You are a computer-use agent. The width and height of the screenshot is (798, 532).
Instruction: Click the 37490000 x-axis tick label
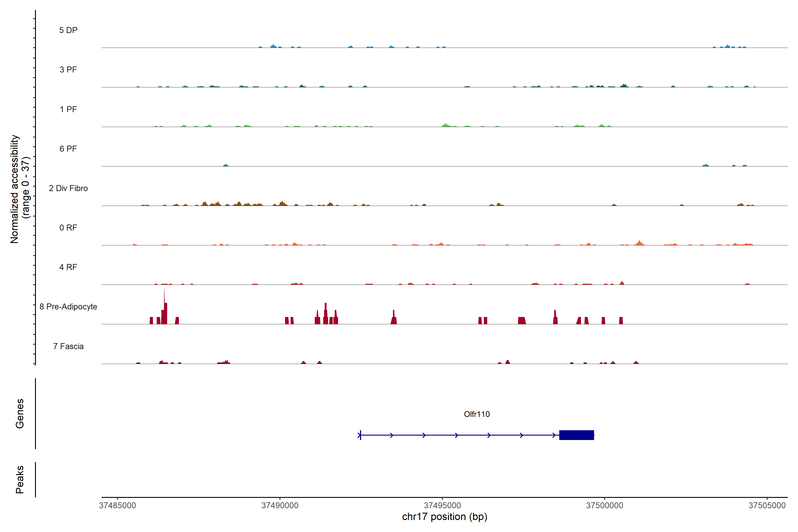[280, 506]
